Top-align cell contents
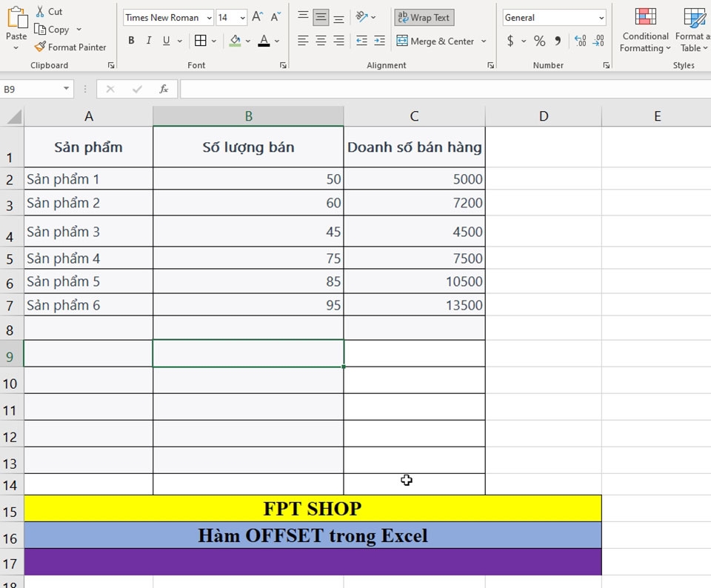The width and height of the screenshot is (711, 588). point(302,17)
